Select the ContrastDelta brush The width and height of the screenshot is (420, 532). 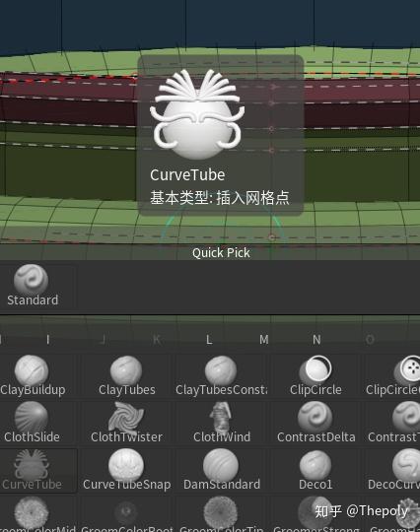[x=315, y=423]
